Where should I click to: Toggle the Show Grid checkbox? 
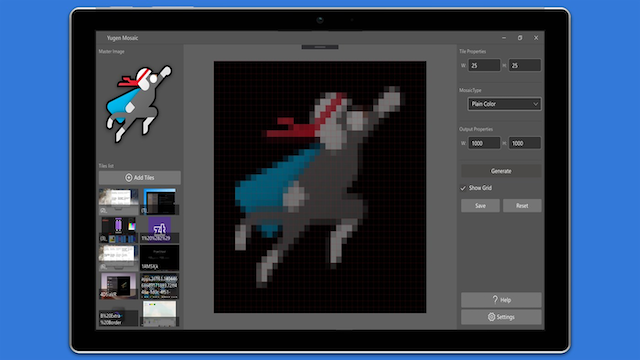(463, 188)
